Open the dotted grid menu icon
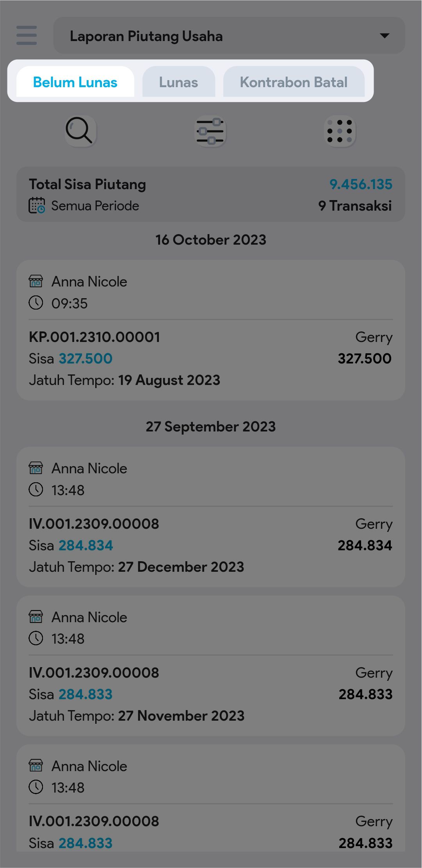The height and width of the screenshot is (868, 422). 340,131
